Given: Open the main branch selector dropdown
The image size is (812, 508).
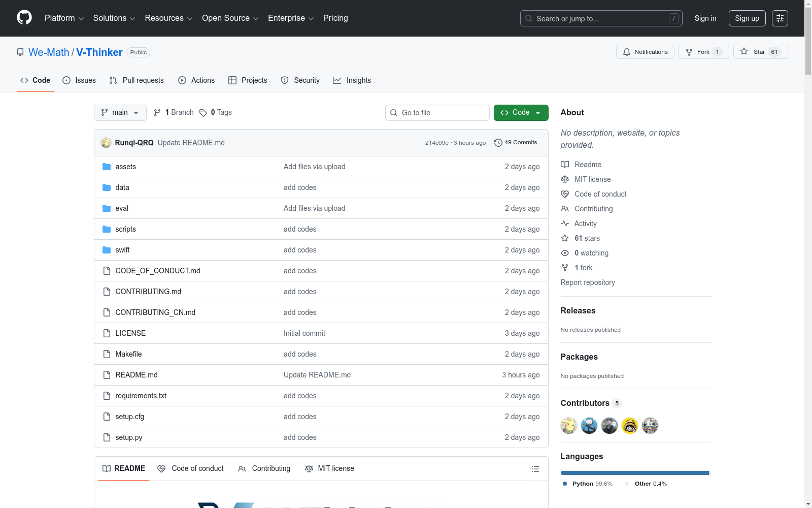Looking at the screenshot, I should click(120, 113).
